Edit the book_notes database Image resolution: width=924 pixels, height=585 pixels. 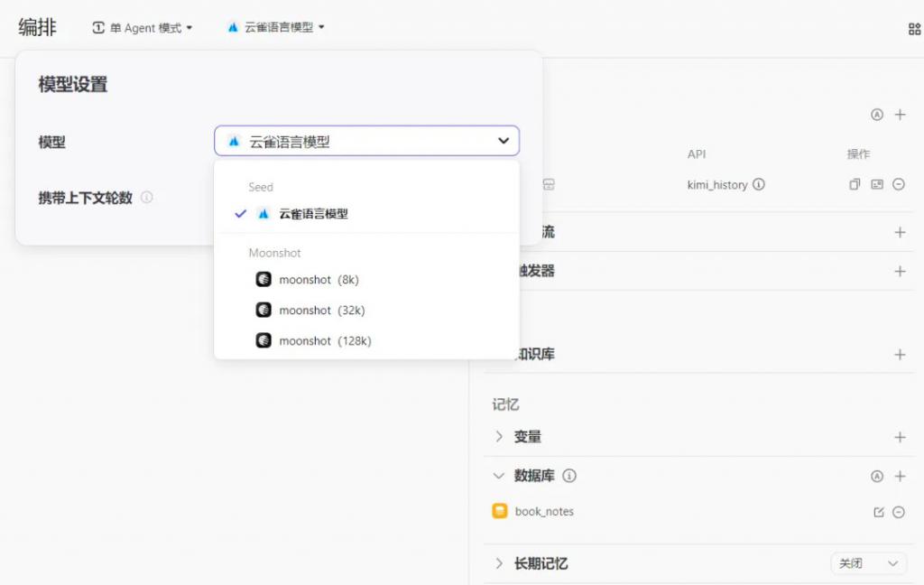pos(879,512)
